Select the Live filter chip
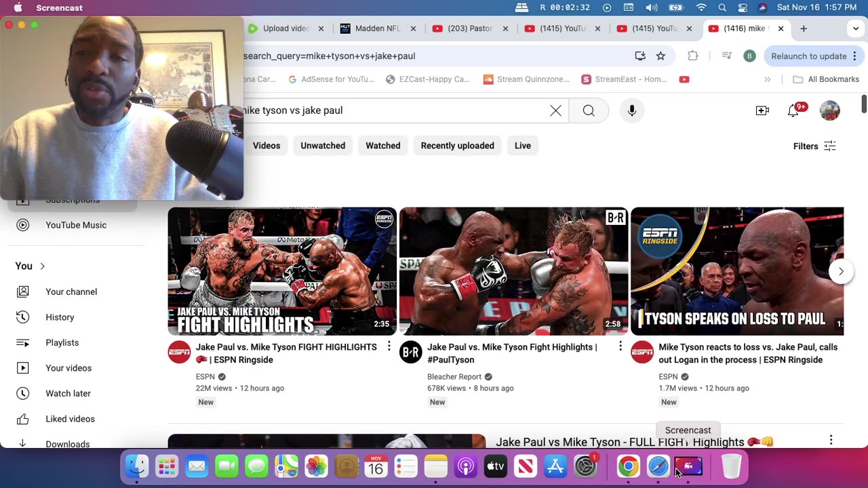This screenshot has height=488, width=868. tap(523, 146)
